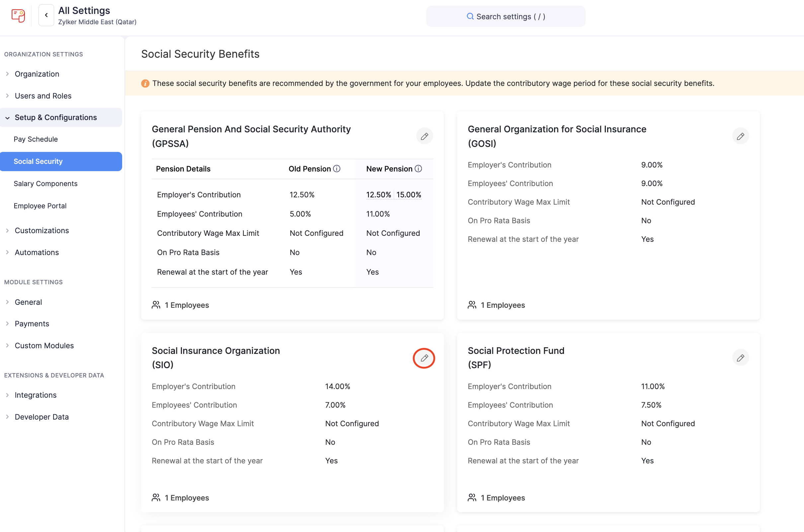Viewport: 804px width, 532px height.
Task: Click the Zoho Payroll logo icon
Action: [18, 16]
